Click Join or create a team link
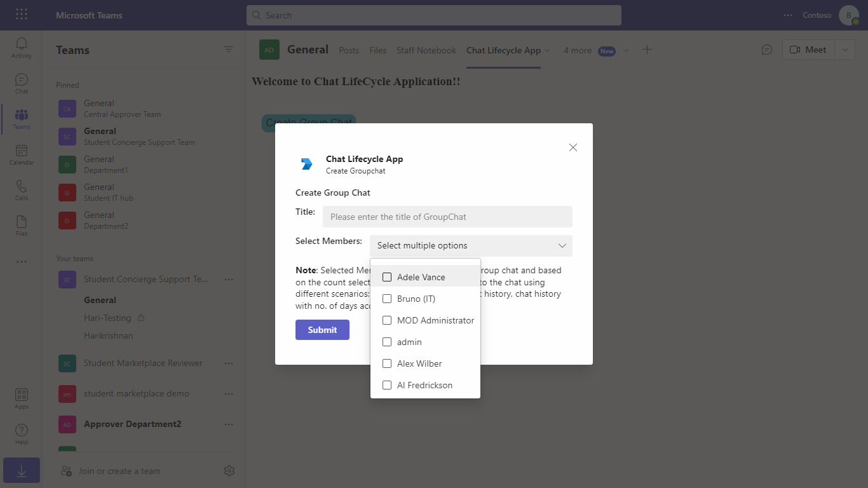The width and height of the screenshot is (868, 488). coord(119,471)
